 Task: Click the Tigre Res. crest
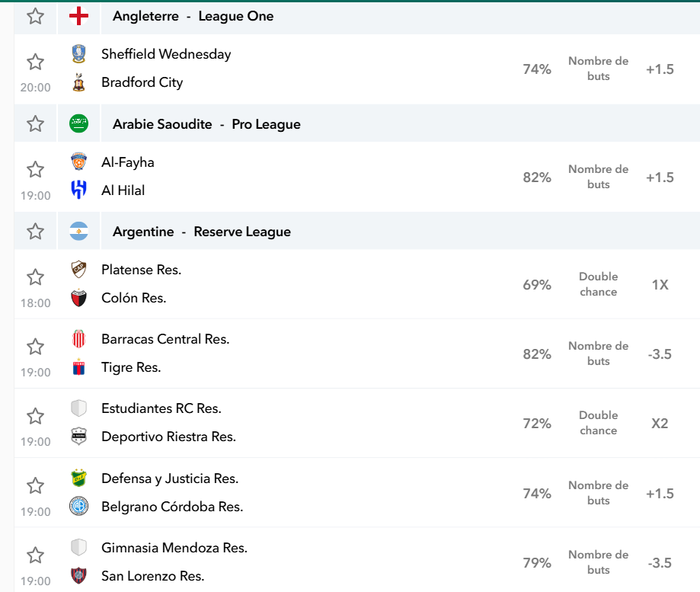pyautogui.click(x=78, y=367)
